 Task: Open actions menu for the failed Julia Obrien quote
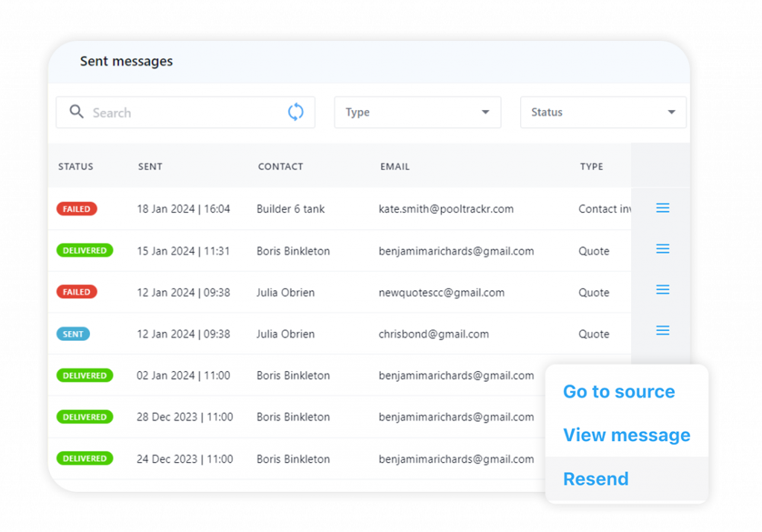[662, 289]
